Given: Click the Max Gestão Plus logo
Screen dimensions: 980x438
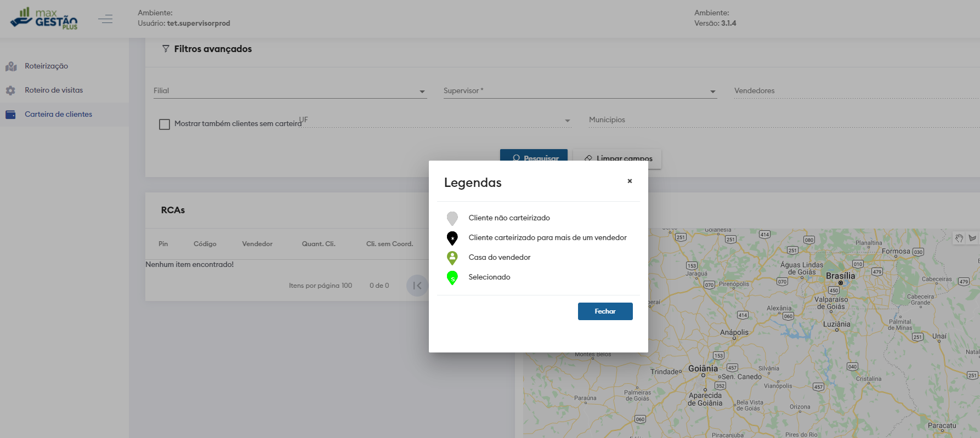Looking at the screenshot, I should coord(45,19).
